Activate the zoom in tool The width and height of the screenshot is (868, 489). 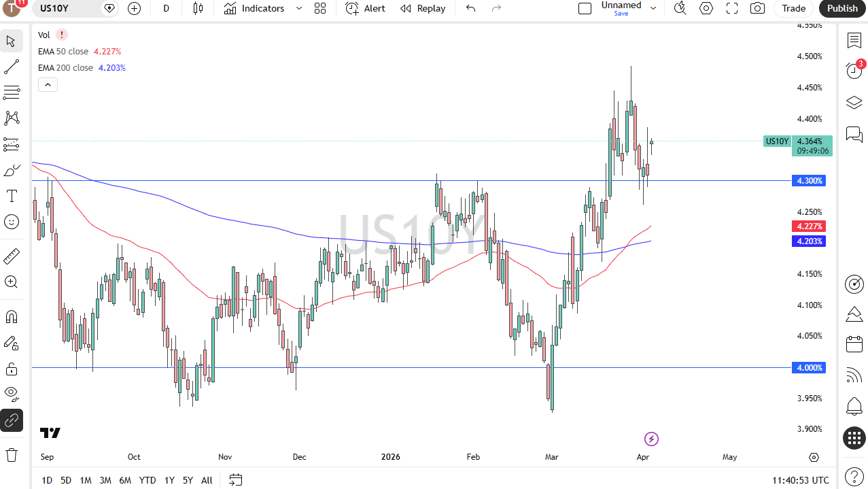[12, 282]
